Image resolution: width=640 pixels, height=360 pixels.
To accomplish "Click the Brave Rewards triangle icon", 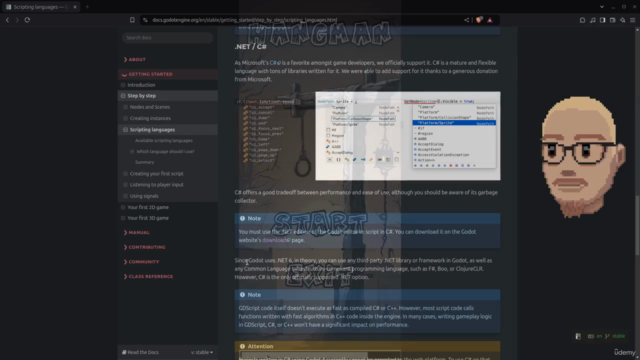I will point(490,20).
